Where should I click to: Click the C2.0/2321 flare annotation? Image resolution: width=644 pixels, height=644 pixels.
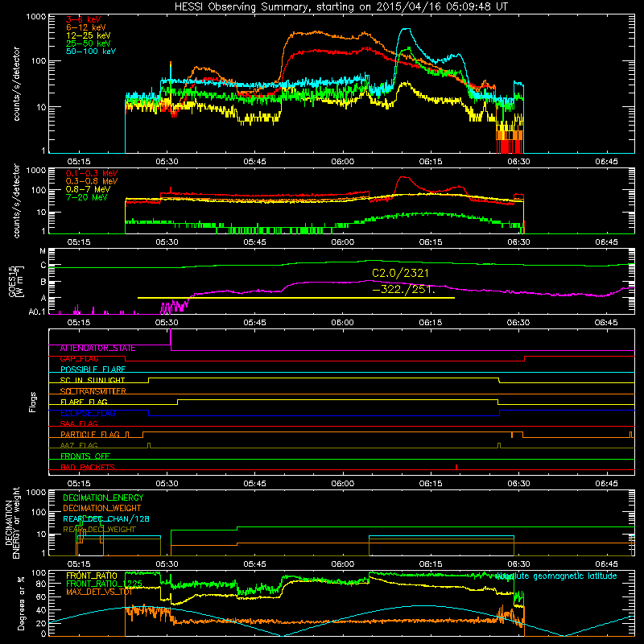400,273
